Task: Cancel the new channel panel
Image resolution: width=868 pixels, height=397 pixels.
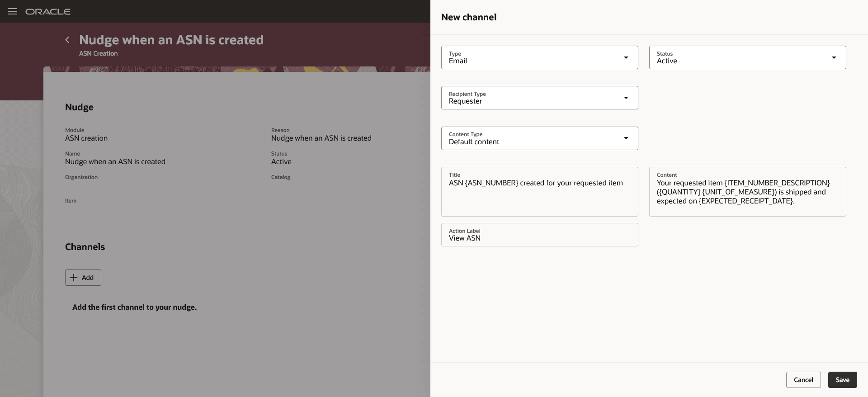Action: 803,380
